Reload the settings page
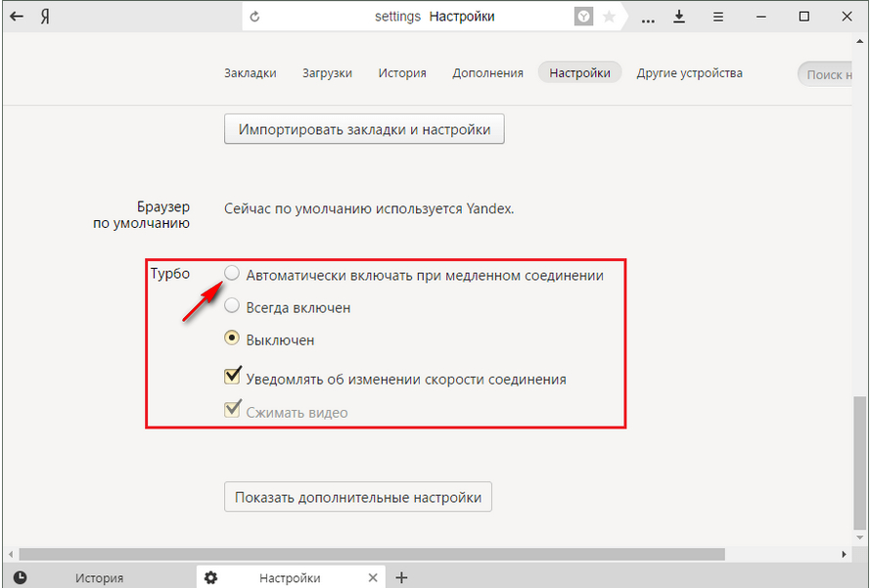871x588 pixels. (x=255, y=17)
